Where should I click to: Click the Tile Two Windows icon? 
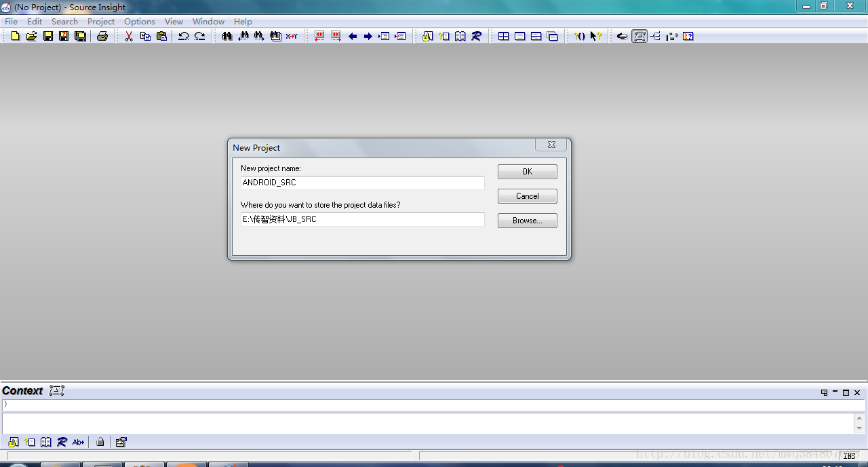536,36
